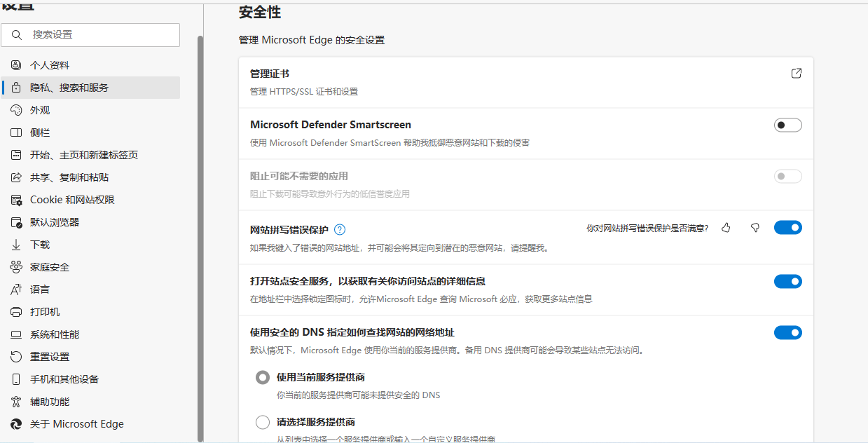Turn off 网站拼写错误保护 toggle
This screenshot has width=868, height=443.
(788, 228)
